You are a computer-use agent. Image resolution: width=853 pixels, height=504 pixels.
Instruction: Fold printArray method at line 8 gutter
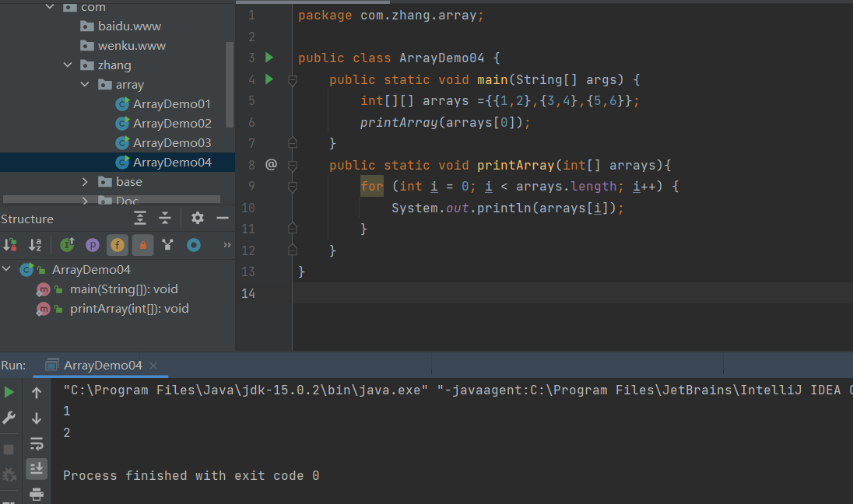tap(292, 166)
